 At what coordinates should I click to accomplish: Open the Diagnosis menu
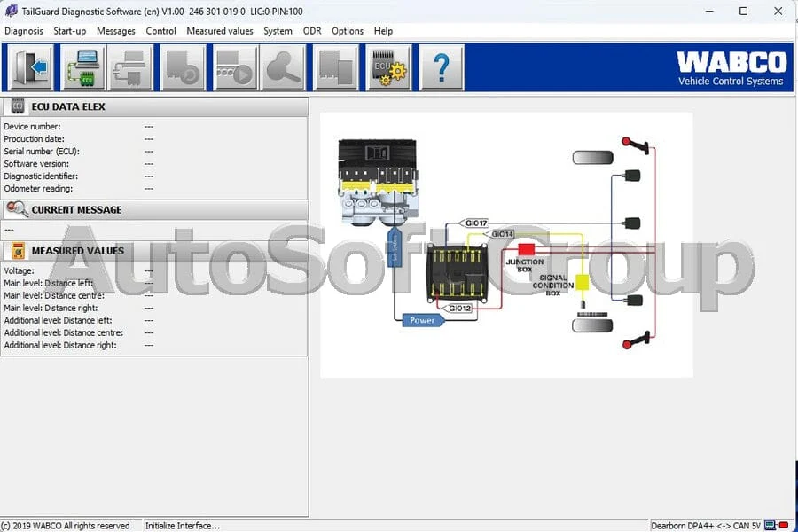pyautogui.click(x=24, y=31)
